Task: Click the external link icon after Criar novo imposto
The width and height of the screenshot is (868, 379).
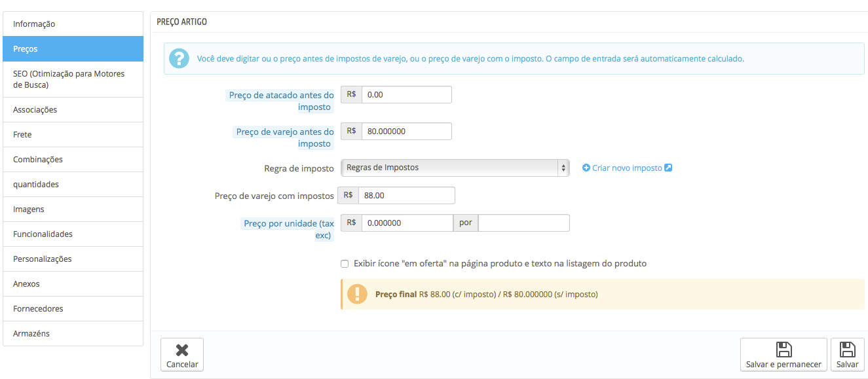Action: pyautogui.click(x=668, y=168)
